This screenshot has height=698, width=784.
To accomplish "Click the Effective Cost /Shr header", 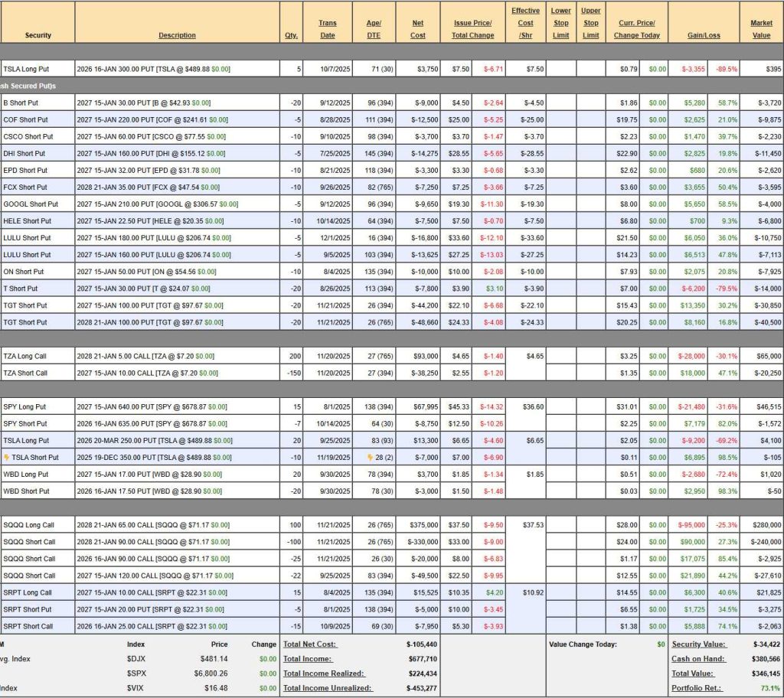I will [525, 23].
